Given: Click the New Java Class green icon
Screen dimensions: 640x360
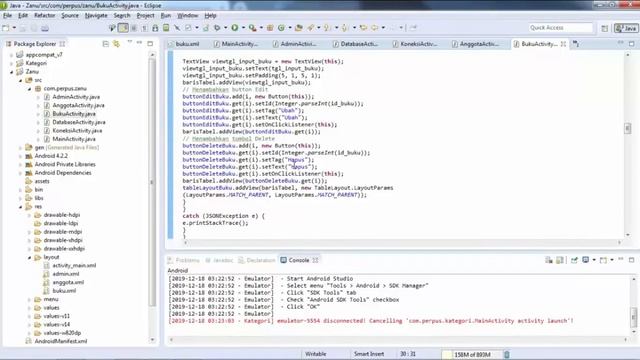Looking at the screenshot, I should click(x=281, y=28).
